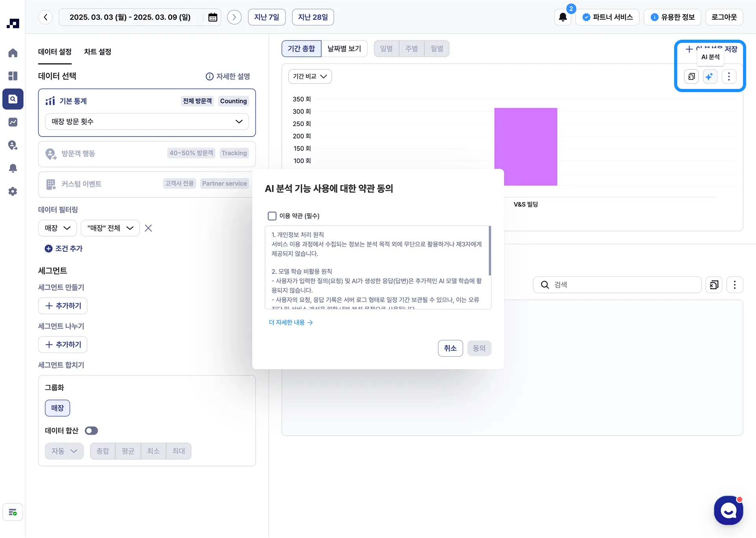756x538 pixels.
Task: Switch to the 차트 설정 tab
Action: click(98, 52)
